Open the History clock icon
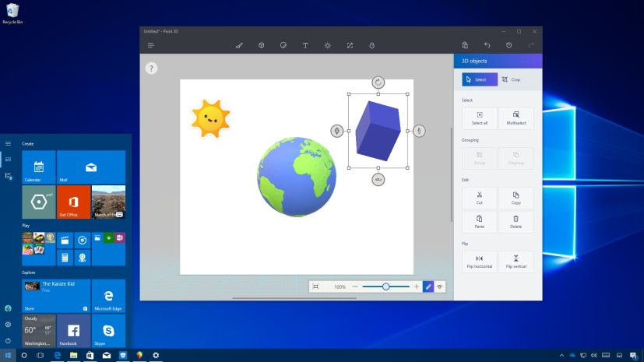Viewport: 644px width, 362px height. [x=509, y=45]
